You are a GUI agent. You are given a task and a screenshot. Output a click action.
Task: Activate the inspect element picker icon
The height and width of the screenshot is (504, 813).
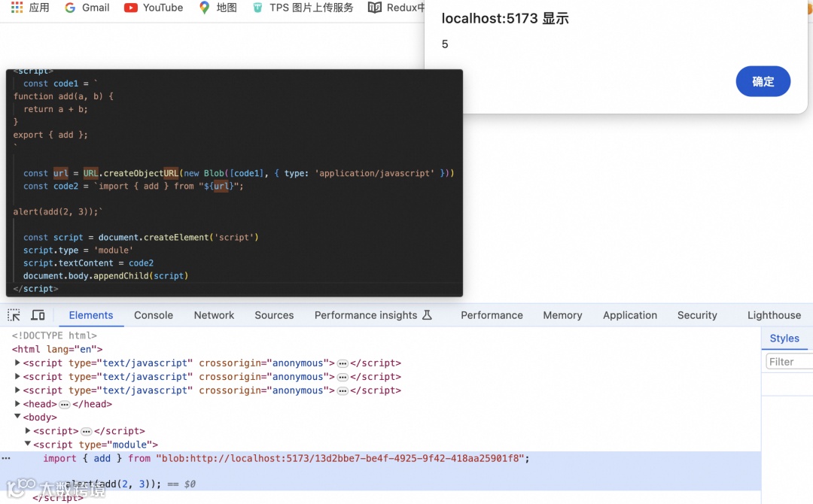pyautogui.click(x=14, y=315)
